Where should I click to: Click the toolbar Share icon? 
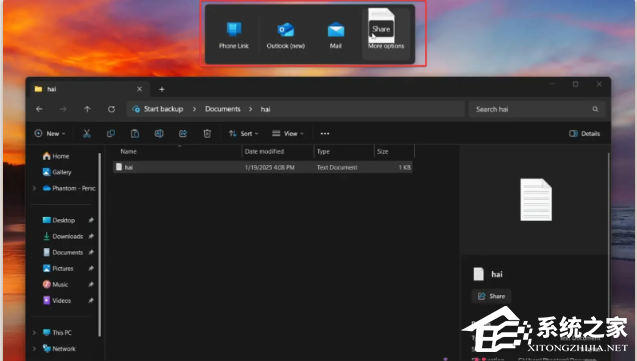click(183, 134)
